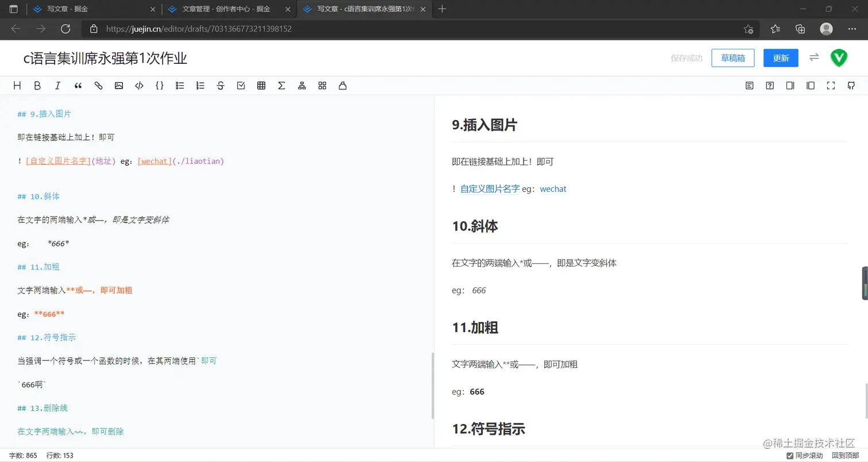
Task: Insert a code block with the braces icon
Action: coord(160,86)
